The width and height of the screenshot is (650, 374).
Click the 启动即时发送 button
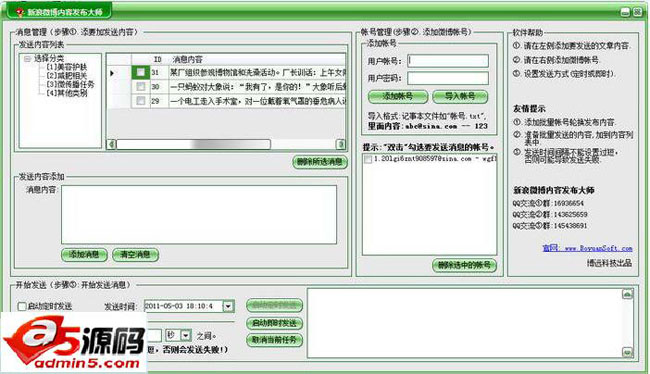(274, 323)
